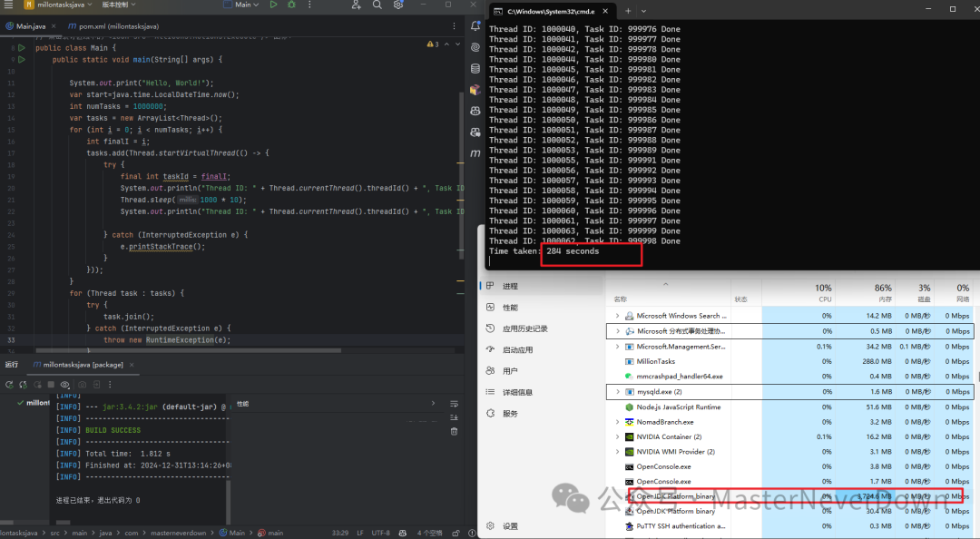Toggle the eye view options in run toolbar

coord(65,385)
